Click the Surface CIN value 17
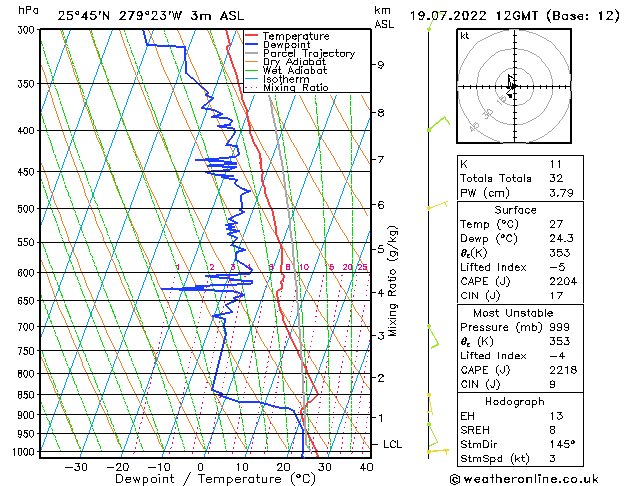This screenshot has height=486, width=629. tap(556, 296)
